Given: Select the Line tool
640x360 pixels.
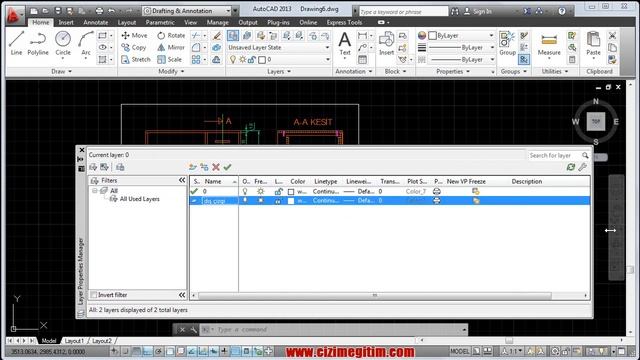Looking at the screenshot, I should pyautogui.click(x=16, y=43).
